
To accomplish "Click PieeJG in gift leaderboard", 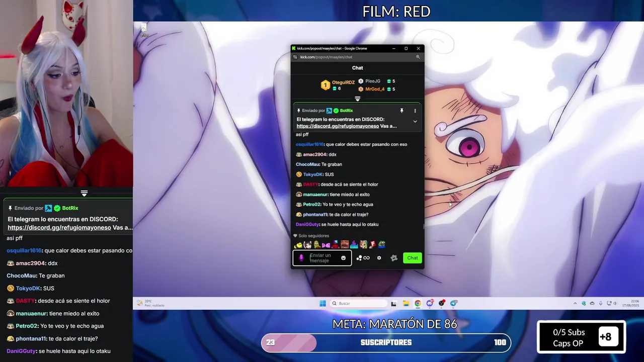I will (x=373, y=81).
